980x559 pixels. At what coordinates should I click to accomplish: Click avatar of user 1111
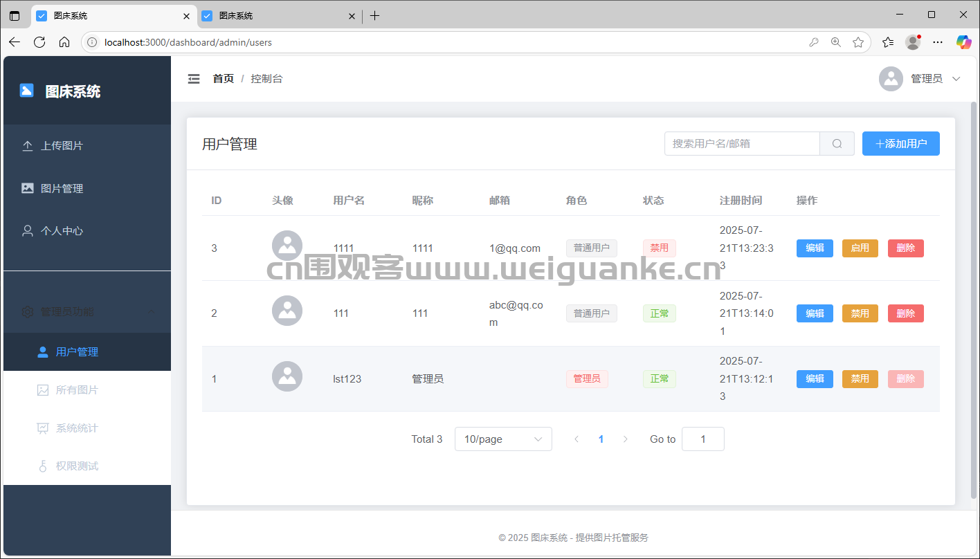[x=287, y=246]
